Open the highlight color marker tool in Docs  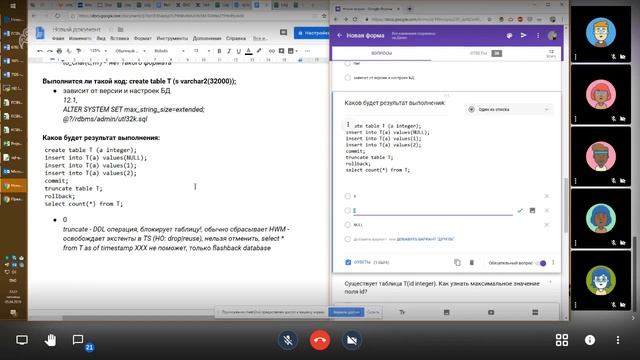click(x=259, y=51)
